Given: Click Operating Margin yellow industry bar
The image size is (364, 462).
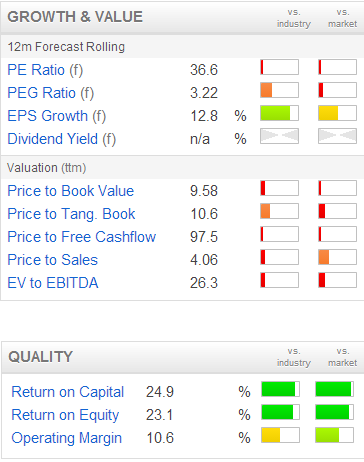Looking at the screenshot, I should [x=280, y=435].
